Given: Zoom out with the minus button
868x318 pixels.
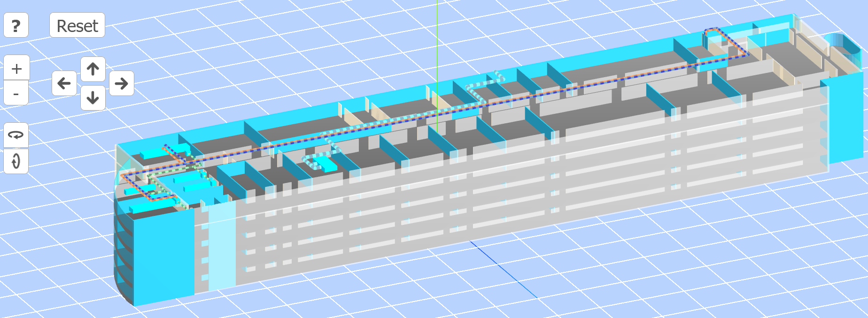Looking at the screenshot, I should coord(16,93).
